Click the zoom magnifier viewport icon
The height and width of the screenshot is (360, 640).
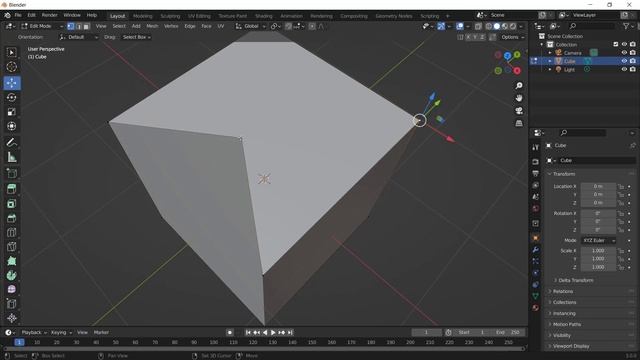pyautogui.click(x=519, y=86)
